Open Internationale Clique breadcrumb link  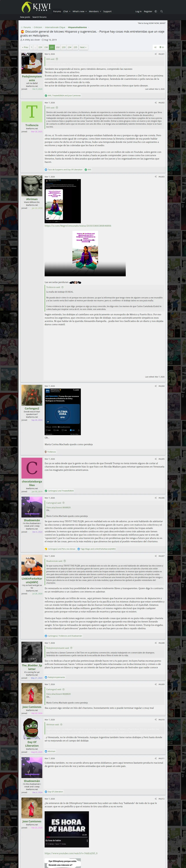[x=55, y=27]
